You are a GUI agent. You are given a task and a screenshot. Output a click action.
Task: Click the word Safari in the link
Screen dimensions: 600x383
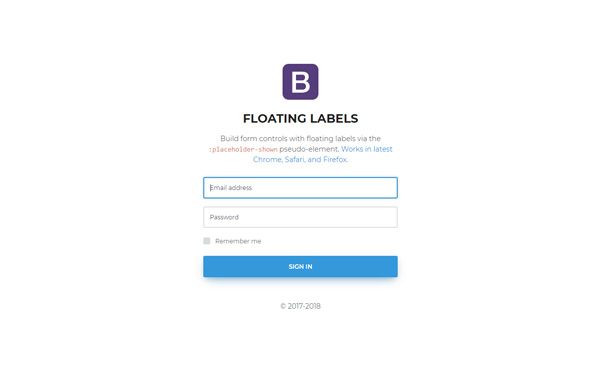click(x=295, y=159)
